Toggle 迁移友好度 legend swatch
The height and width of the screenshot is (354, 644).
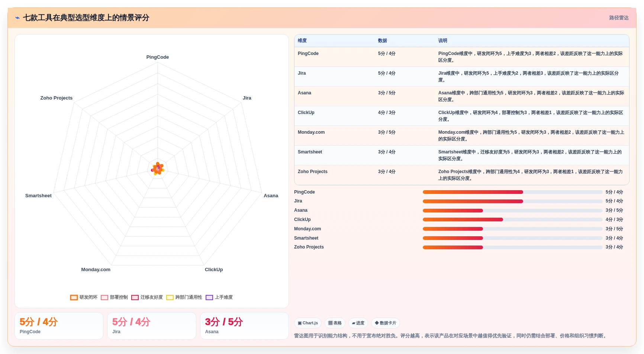coord(135,298)
